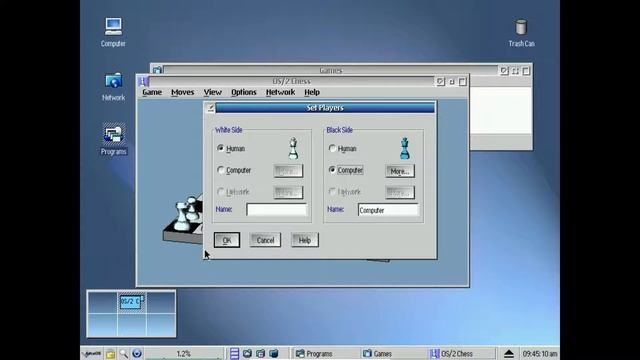
Task: Click the 09:45:10 am clock
Action: [x=540, y=353]
